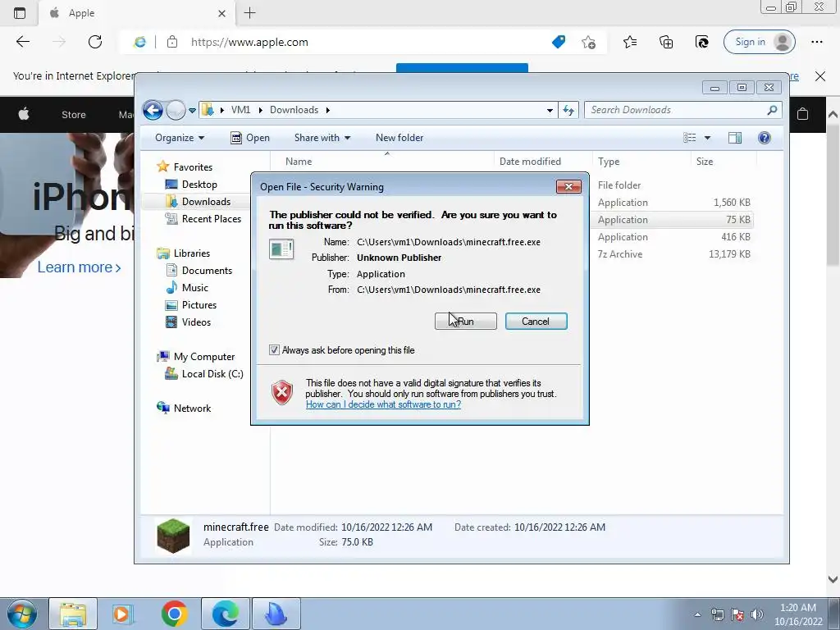Open the Organize menu
840x630 pixels.
click(x=180, y=138)
